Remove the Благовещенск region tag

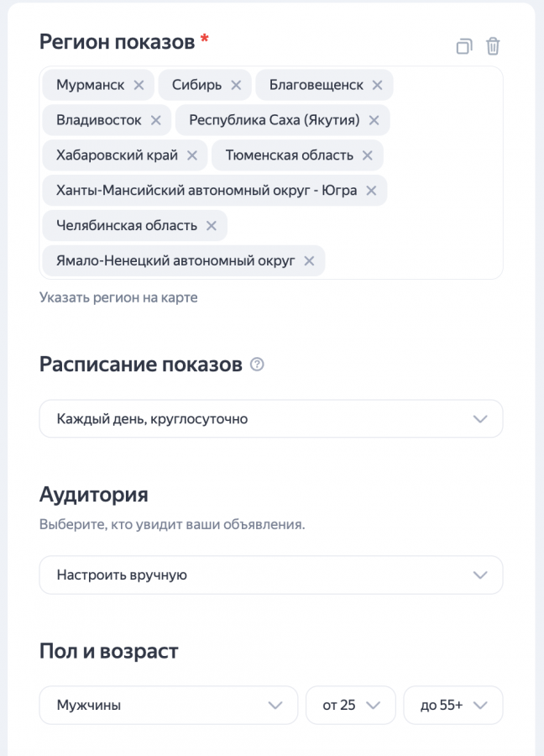(x=378, y=85)
